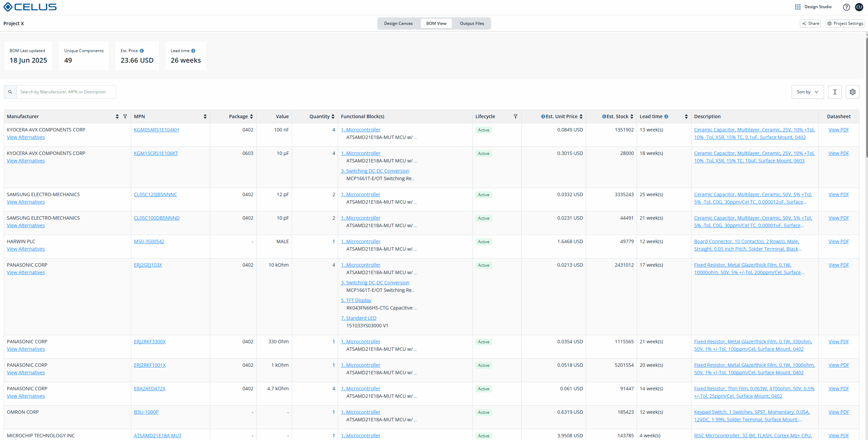Click the Lead time header info icon
Viewport: 868px width, 440px height.
click(666, 116)
